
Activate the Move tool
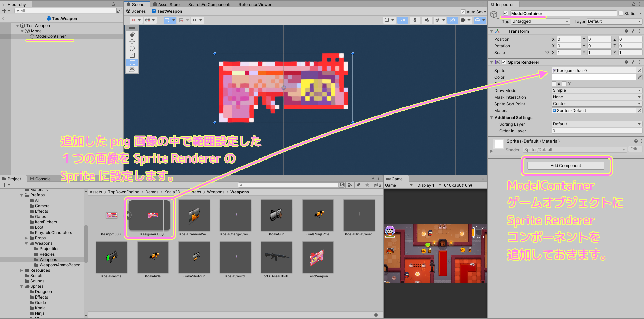coord(132,41)
